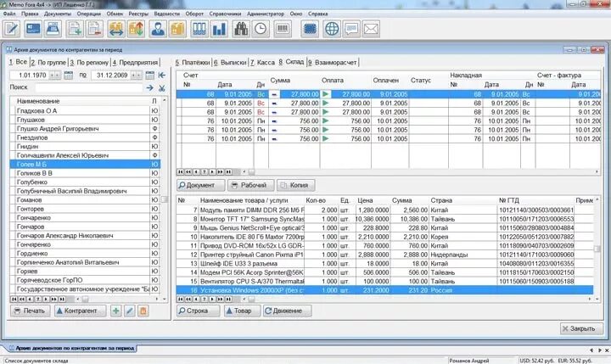Click the Печать button
The height and width of the screenshot is (364, 611).
tap(30, 311)
